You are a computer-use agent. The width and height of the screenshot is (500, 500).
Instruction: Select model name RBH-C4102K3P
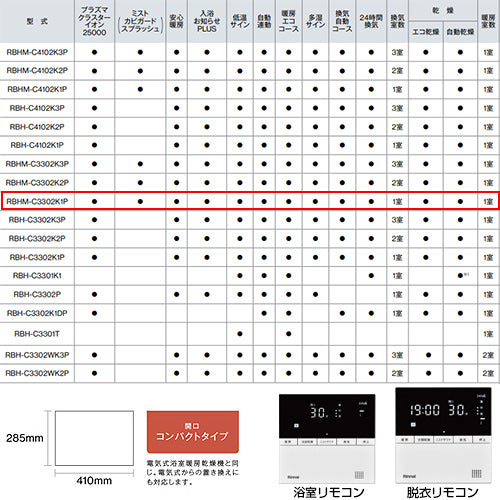[37, 108]
